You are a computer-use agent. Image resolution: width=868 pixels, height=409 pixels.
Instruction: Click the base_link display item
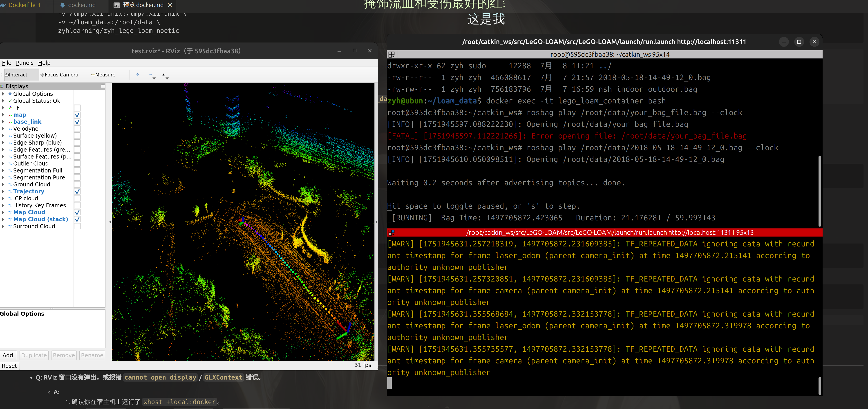pos(27,122)
